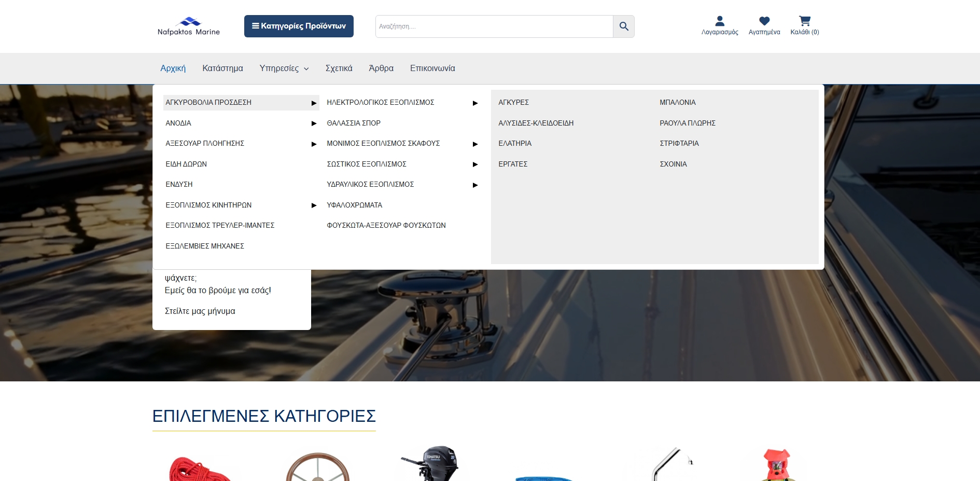Focus the Αναζήτηση search field
The width and height of the screenshot is (980, 481).
(494, 26)
